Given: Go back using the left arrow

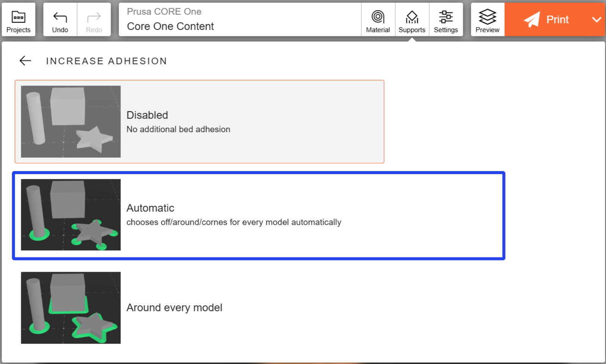Looking at the screenshot, I should click(x=25, y=61).
